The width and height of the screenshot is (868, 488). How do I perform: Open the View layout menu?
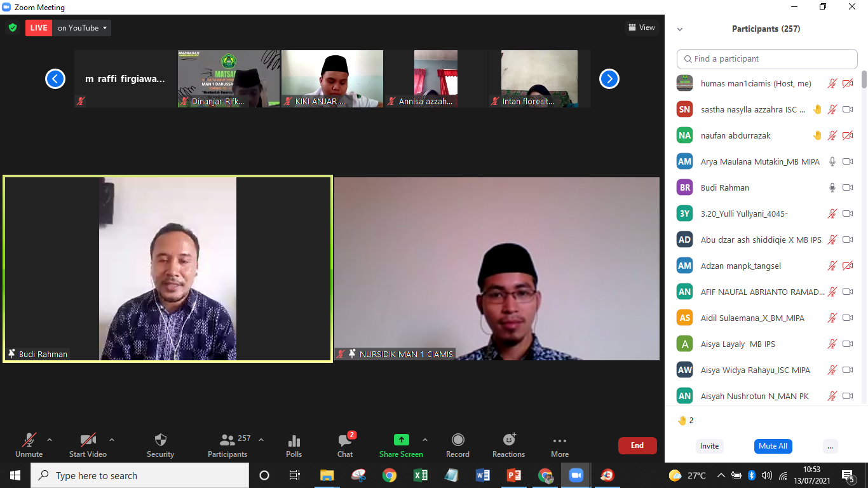click(x=641, y=27)
